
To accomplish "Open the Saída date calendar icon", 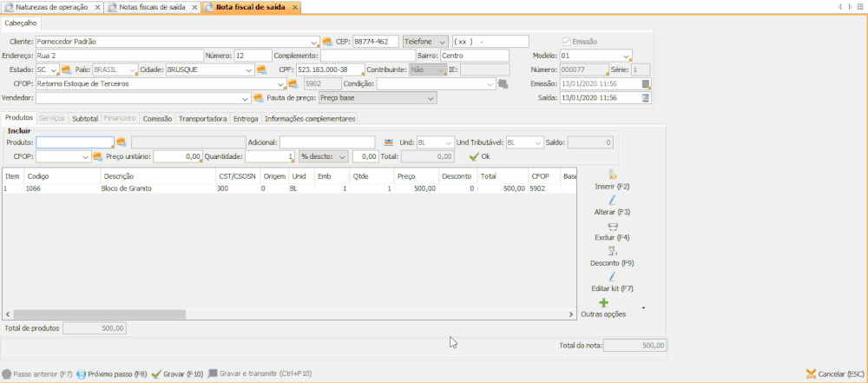I will click(x=645, y=98).
